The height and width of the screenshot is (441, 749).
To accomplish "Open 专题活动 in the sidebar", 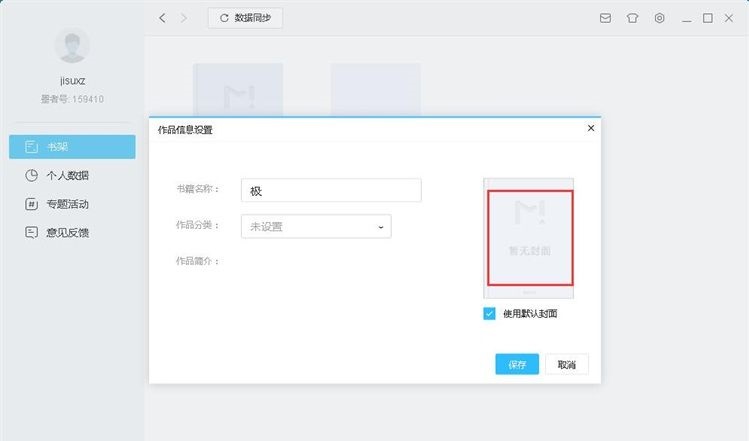I will pyautogui.click(x=72, y=204).
